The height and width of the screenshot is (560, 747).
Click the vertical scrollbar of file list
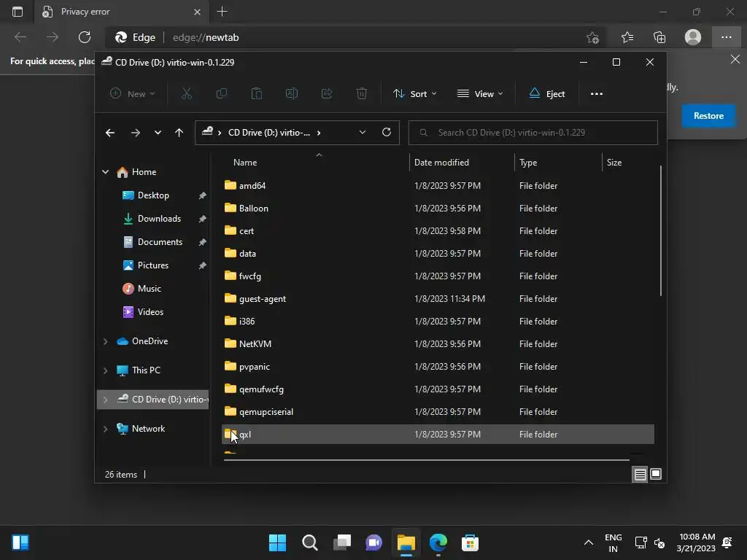[x=661, y=231]
